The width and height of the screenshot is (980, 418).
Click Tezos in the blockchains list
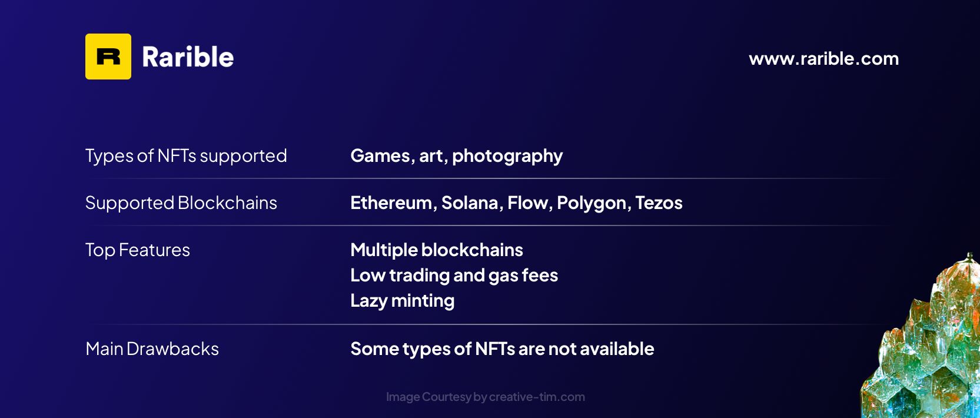pos(659,203)
